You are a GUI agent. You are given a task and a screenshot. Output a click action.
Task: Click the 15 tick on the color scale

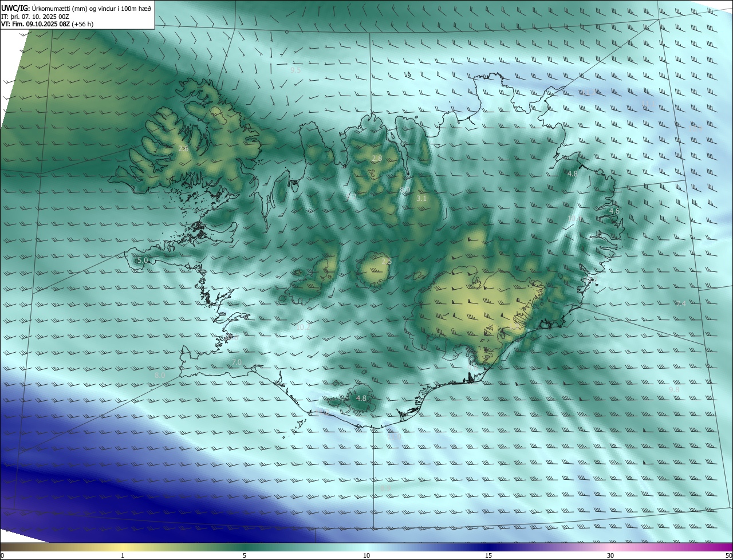pos(488,555)
